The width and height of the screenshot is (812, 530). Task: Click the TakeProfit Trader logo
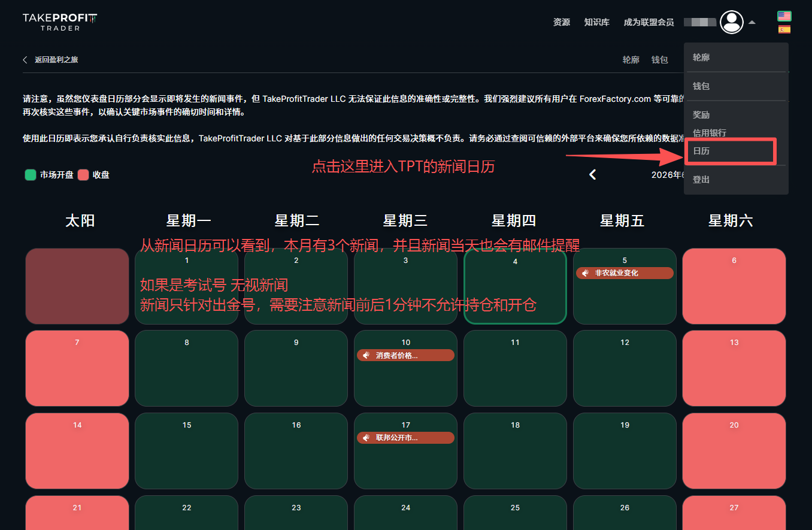click(60, 22)
